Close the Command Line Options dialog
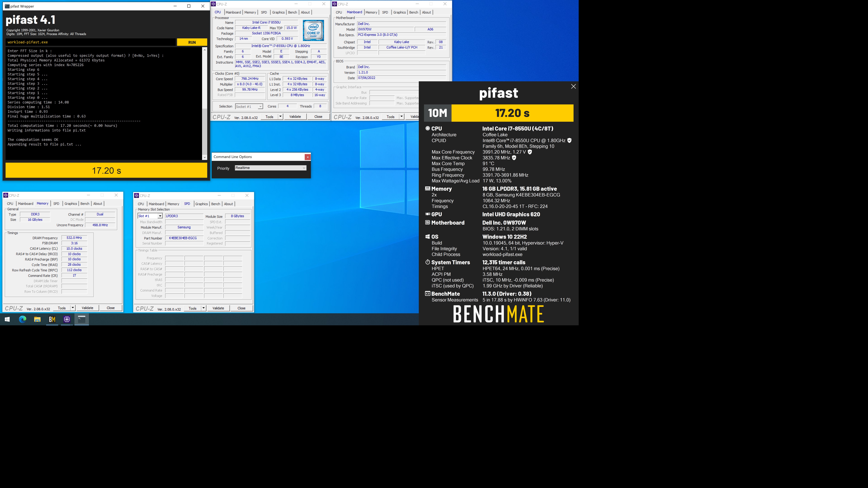The width and height of the screenshot is (868, 488). [307, 157]
